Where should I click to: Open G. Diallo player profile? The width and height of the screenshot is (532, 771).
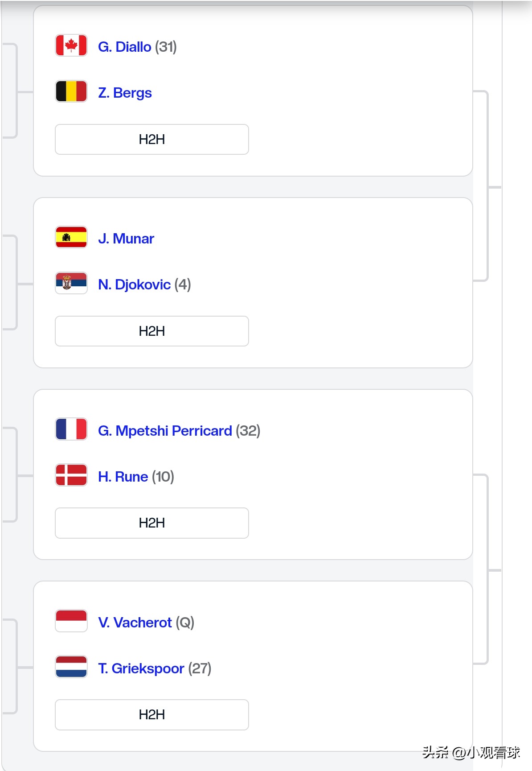(124, 47)
